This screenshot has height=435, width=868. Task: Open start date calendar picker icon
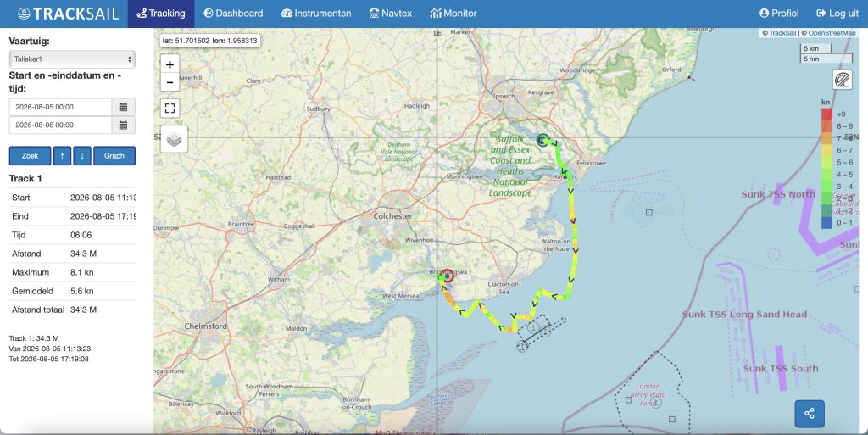click(x=124, y=107)
